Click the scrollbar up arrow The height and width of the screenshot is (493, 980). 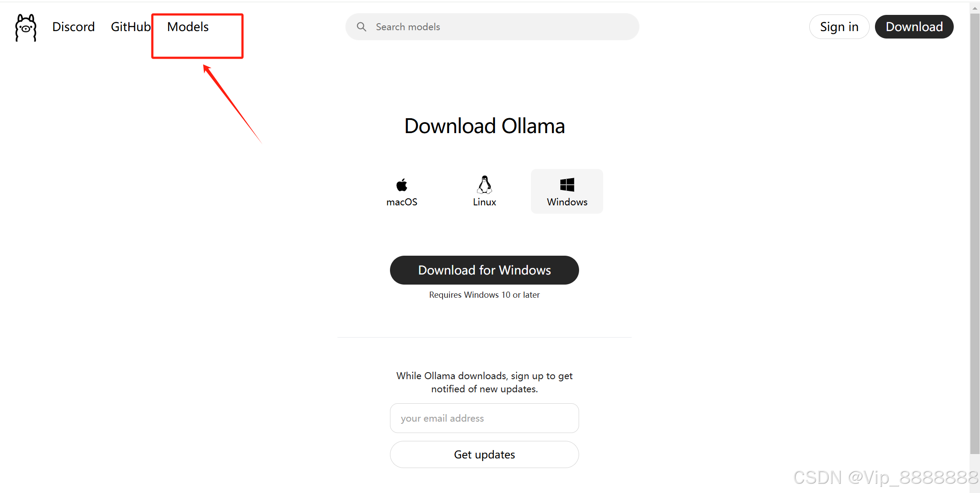coord(975,8)
